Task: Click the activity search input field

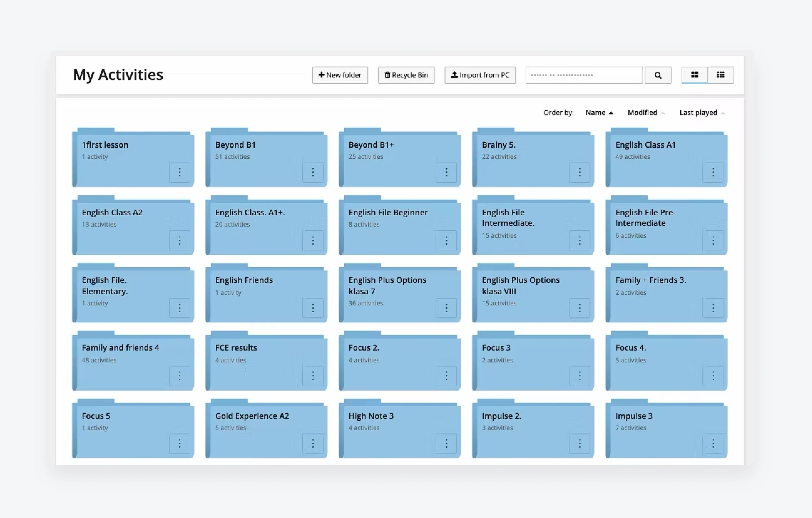Action: pos(584,75)
